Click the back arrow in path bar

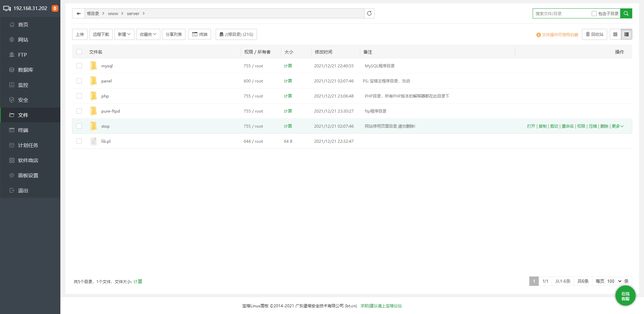tap(78, 13)
